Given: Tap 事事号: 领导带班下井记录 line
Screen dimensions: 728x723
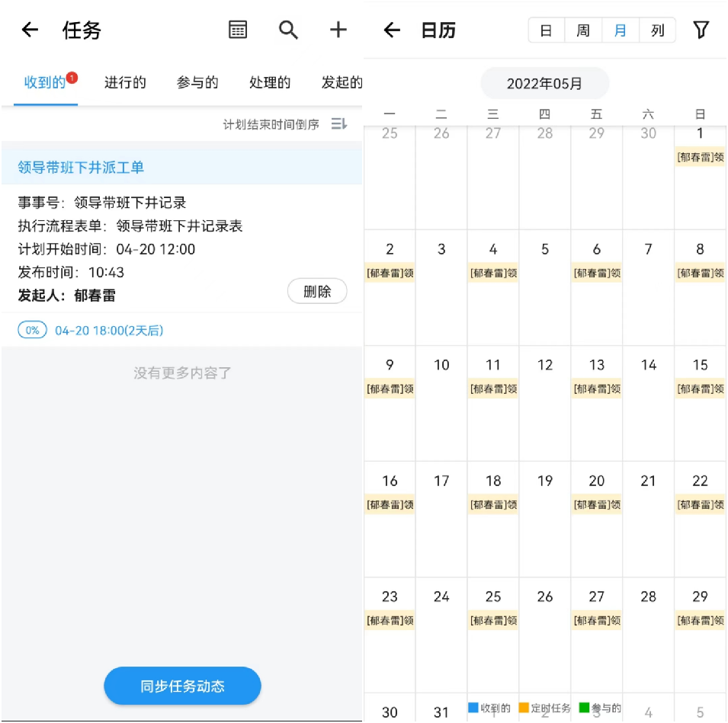Looking at the screenshot, I should coord(101,203).
